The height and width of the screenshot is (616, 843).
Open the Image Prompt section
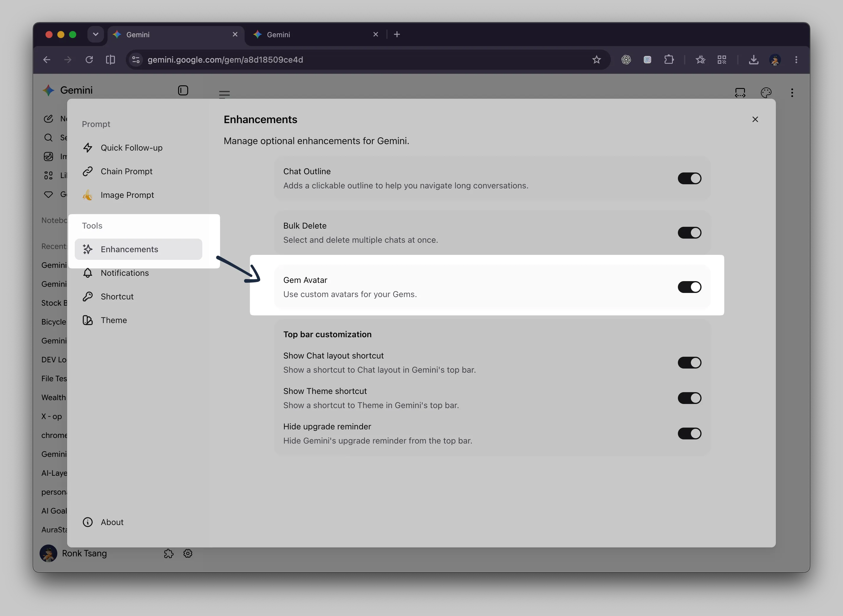coord(139,195)
